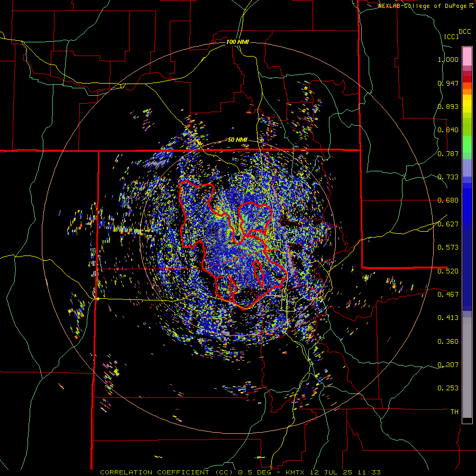Click the 0.413 scale value

448,318
